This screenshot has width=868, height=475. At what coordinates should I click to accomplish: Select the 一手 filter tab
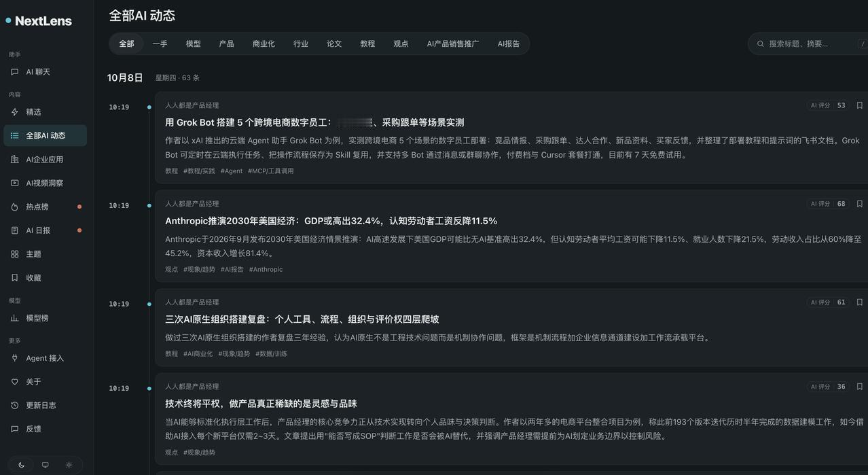tap(160, 43)
